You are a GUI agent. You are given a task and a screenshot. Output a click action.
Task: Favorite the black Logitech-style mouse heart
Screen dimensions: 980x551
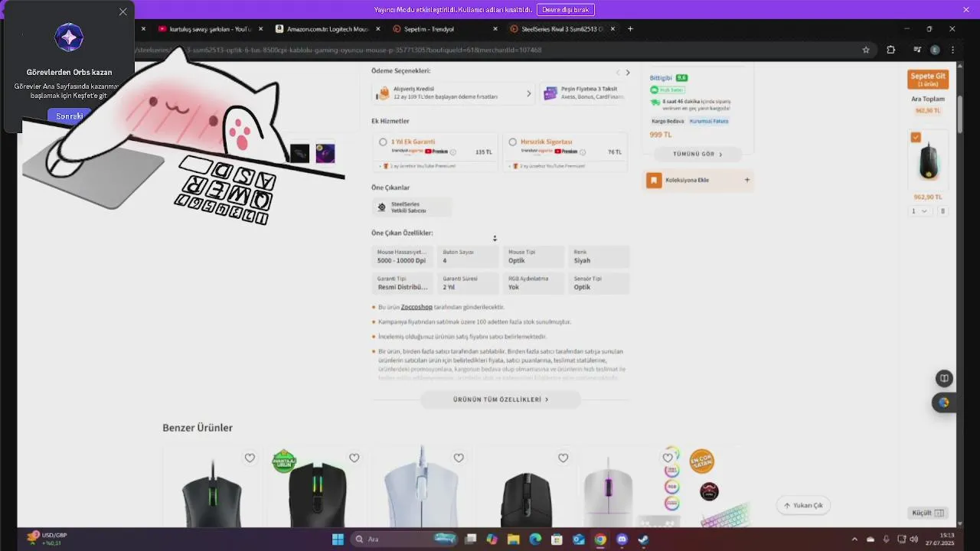(x=563, y=458)
